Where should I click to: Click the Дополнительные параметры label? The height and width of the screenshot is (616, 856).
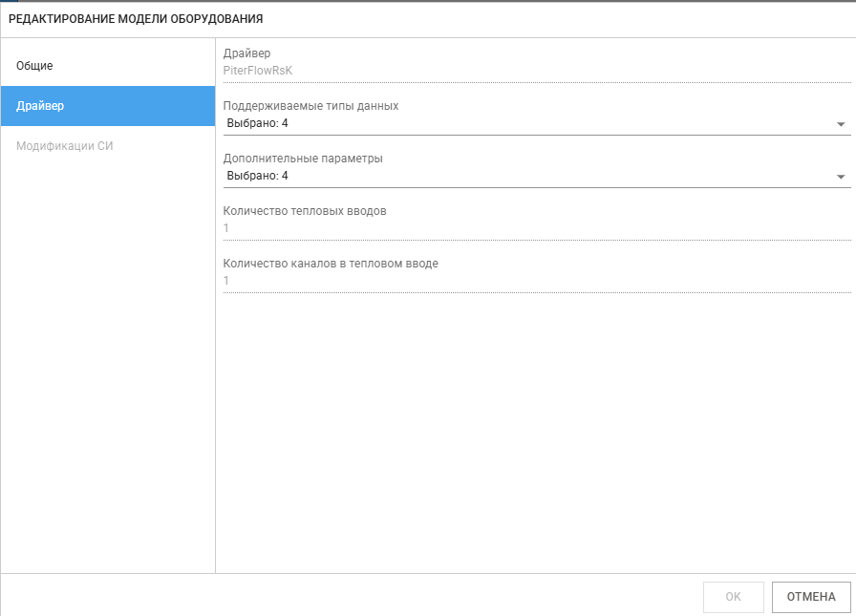(x=302, y=159)
